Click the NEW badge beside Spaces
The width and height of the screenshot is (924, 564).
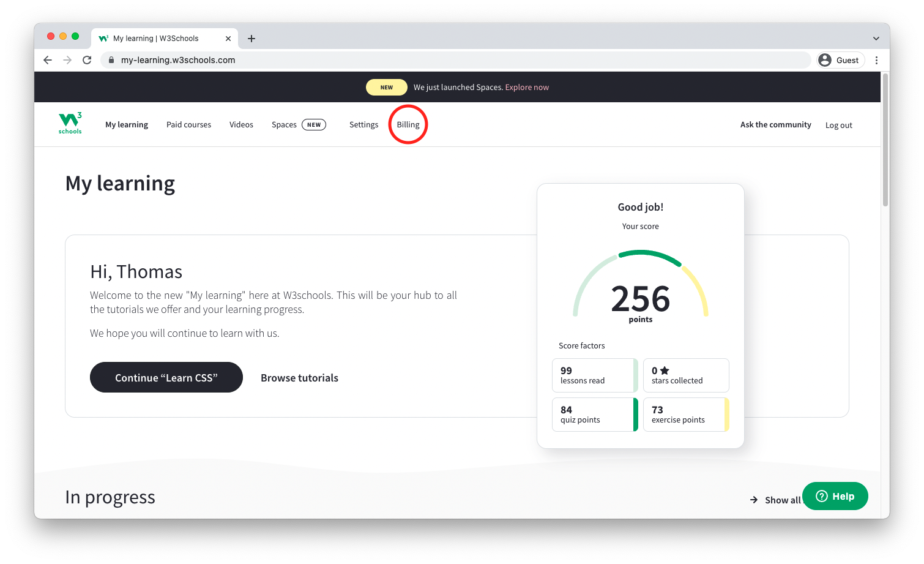tap(314, 125)
